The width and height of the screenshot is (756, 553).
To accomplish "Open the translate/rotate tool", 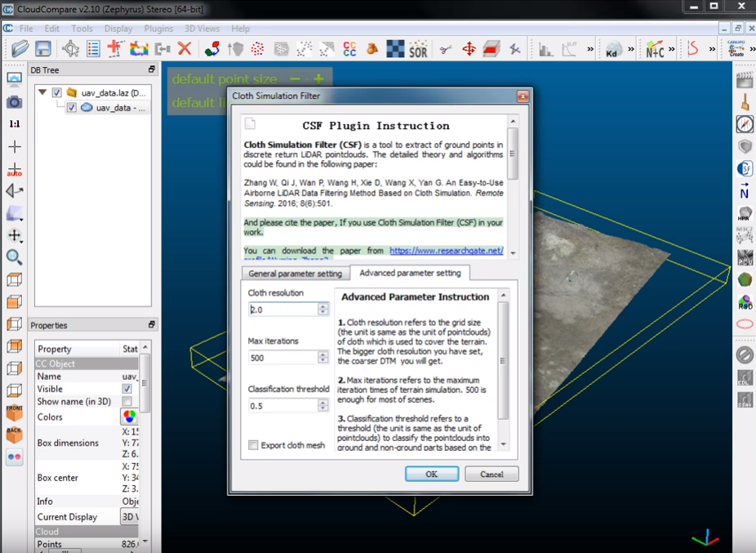I will tap(469, 49).
